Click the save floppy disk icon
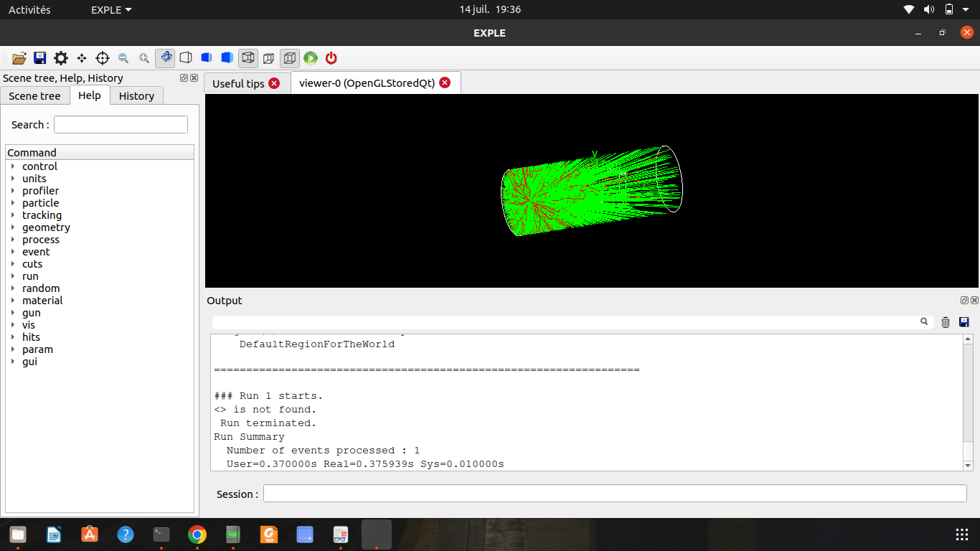Viewport: 980px width, 551px height. (x=40, y=58)
